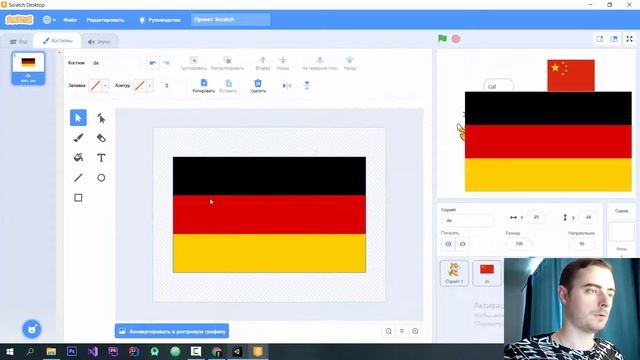Click the Delete trash icon
The width and height of the screenshot is (640, 360).
click(258, 83)
